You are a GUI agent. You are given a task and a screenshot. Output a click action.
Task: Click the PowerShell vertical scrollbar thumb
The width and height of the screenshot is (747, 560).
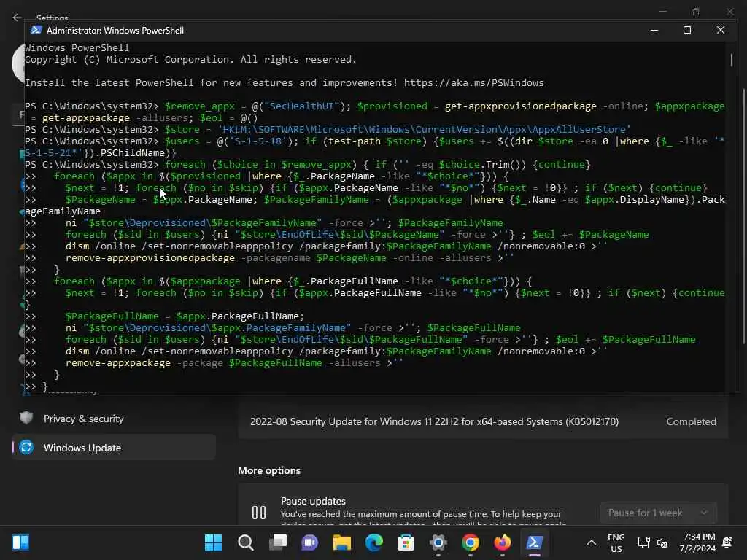(731, 60)
